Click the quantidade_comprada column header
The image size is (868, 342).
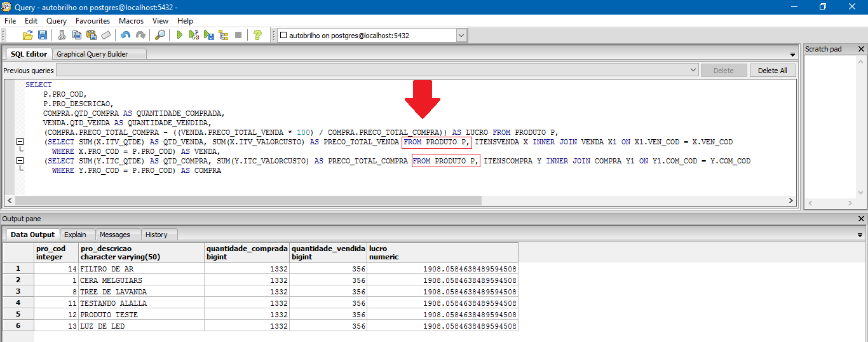click(x=247, y=252)
